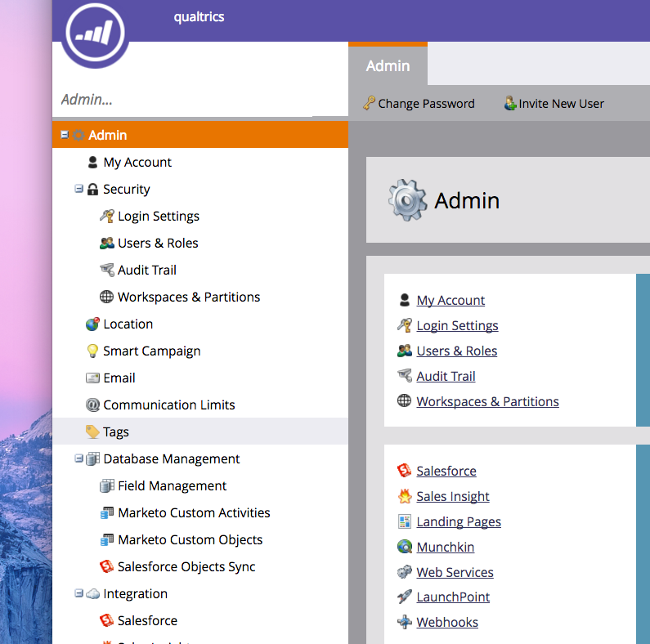Image resolution: width=650 pixels, height=644 pixels.
Task: Click the large gear icon in Admin header
Action: coord(407,200)
